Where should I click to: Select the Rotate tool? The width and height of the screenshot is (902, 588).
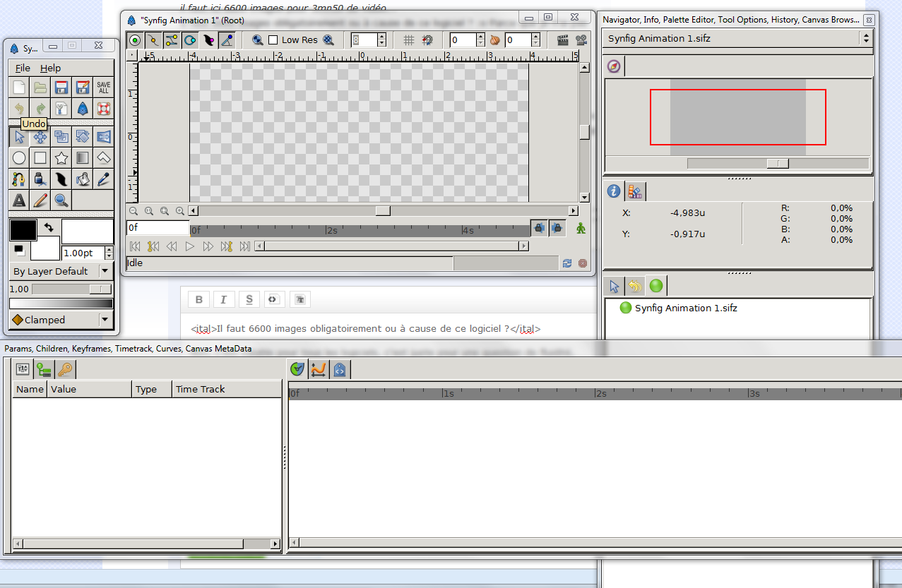pos(83,137)
